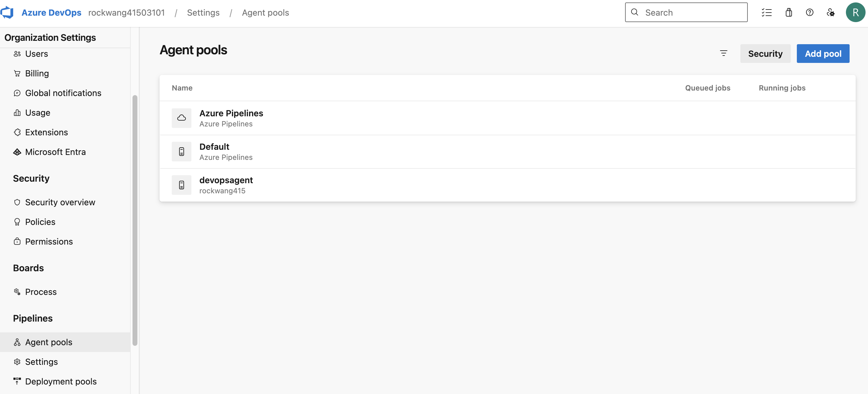The height and width of the screenshot is (394, 868).
Task: Click the Deployment pools icon
Action: [x=17, y=381]
